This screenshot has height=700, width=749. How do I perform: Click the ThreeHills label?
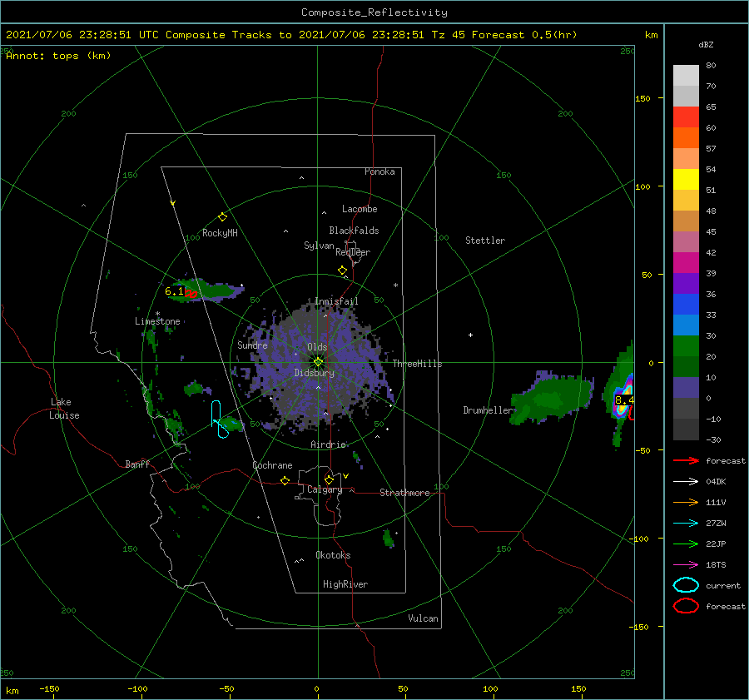pos(417,364)
